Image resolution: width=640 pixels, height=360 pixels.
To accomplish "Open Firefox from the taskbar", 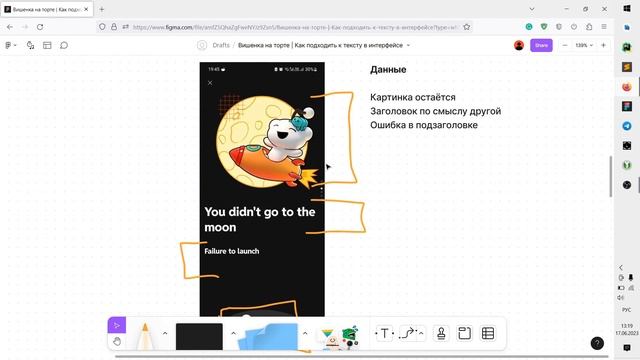I will coord(627,87).
